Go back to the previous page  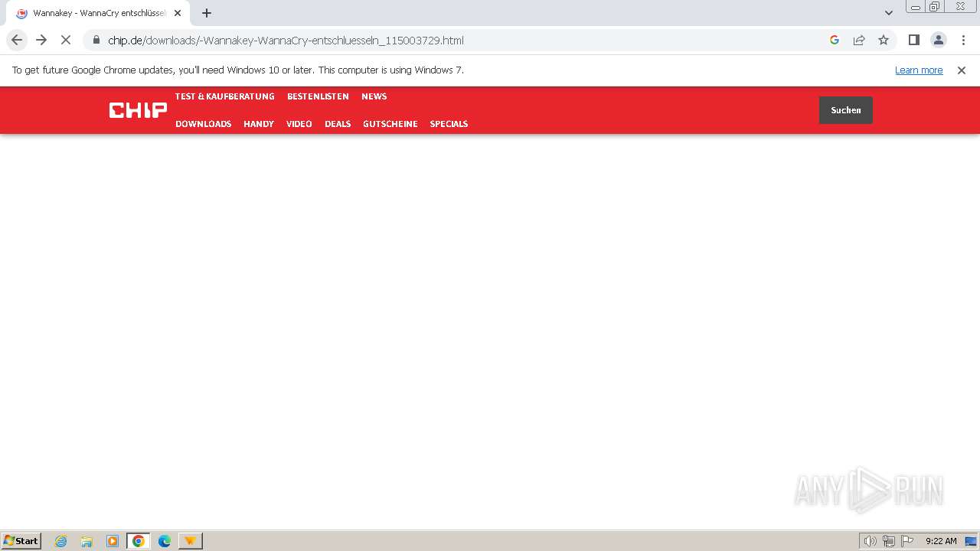(x=17, y=40)
